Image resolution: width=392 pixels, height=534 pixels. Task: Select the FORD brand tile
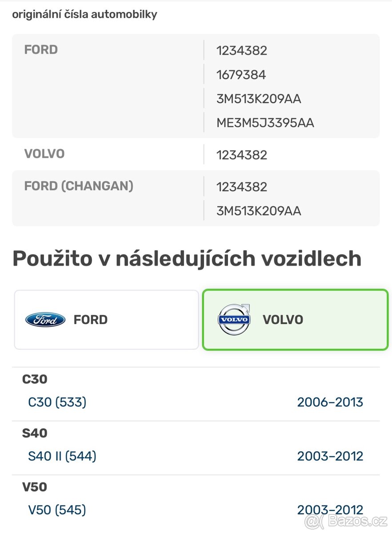pos(107,320)
